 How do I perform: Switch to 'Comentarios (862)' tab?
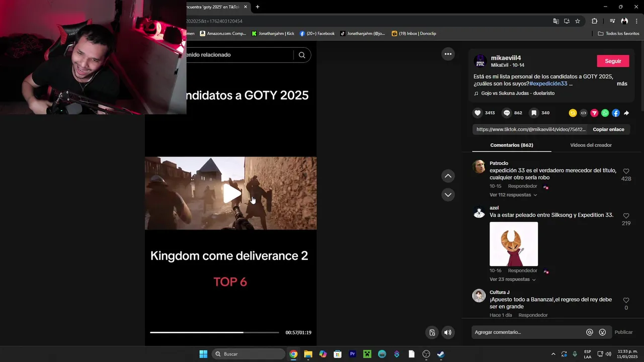click(x=512, y=145)
